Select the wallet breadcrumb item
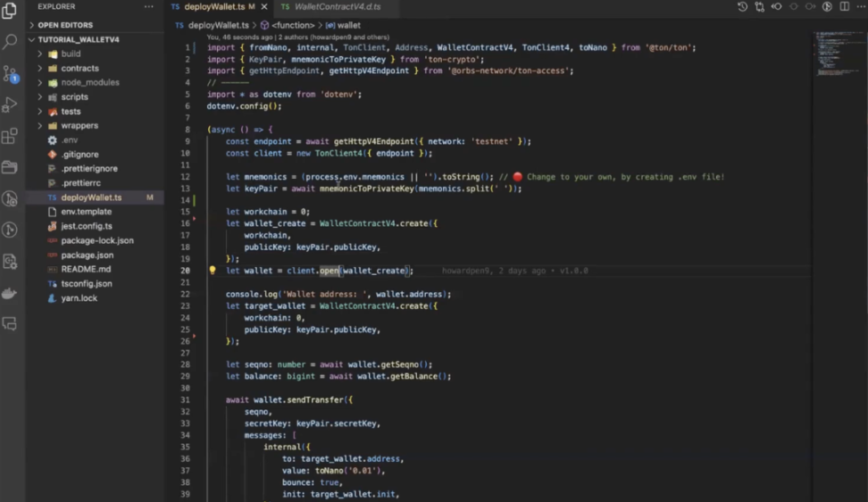This screenshot has width=868, height=502. 348,26
